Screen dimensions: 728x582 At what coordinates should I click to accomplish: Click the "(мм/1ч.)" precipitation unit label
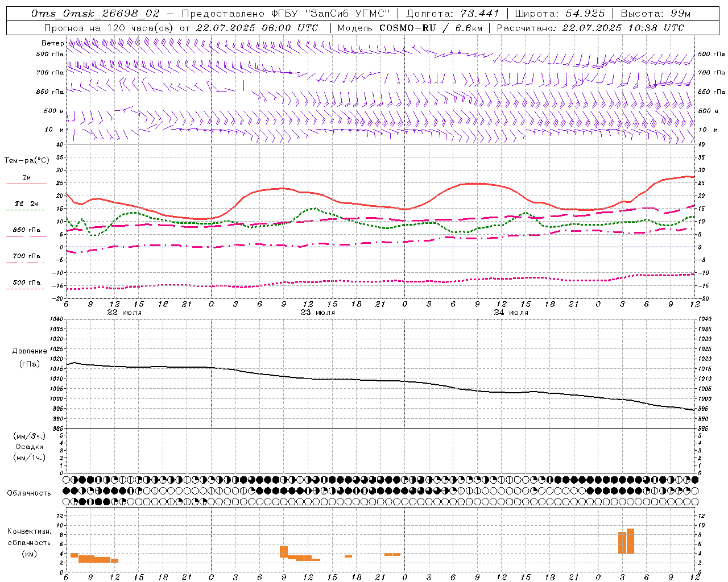pyautogui.click(x=29, y=458)
